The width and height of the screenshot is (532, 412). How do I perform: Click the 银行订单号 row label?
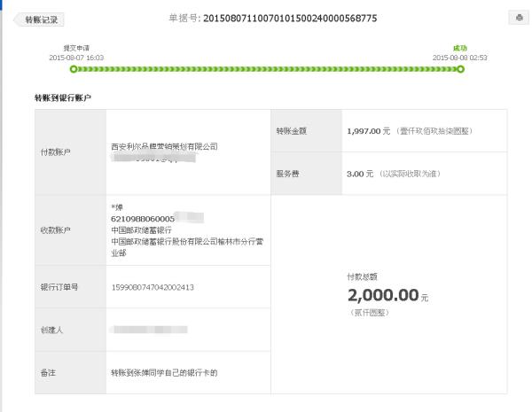[x=59, y=287]
